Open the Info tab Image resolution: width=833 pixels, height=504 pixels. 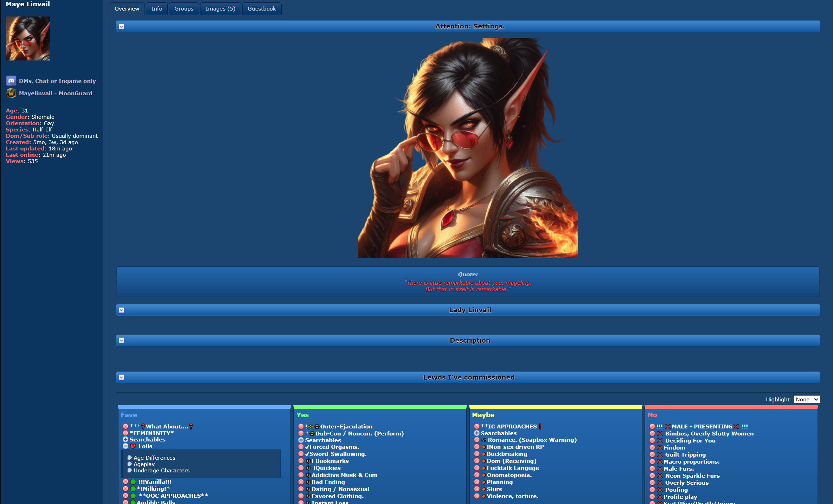(x=157, y=9)
